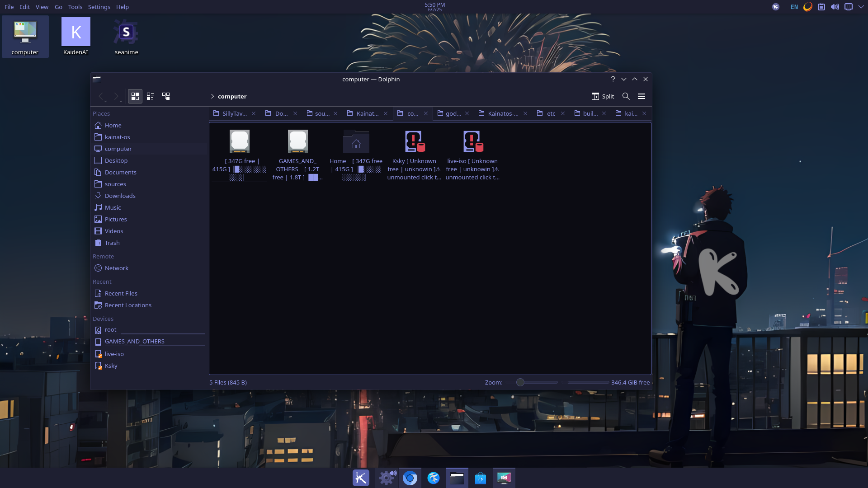Open the seanime desktop icon
This screenshot has height=488, width=868.
[x=126, y=37]
